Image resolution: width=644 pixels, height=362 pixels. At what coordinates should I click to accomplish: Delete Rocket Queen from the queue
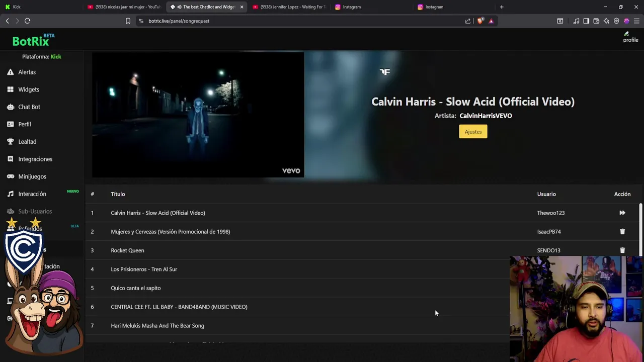(622, 250)
